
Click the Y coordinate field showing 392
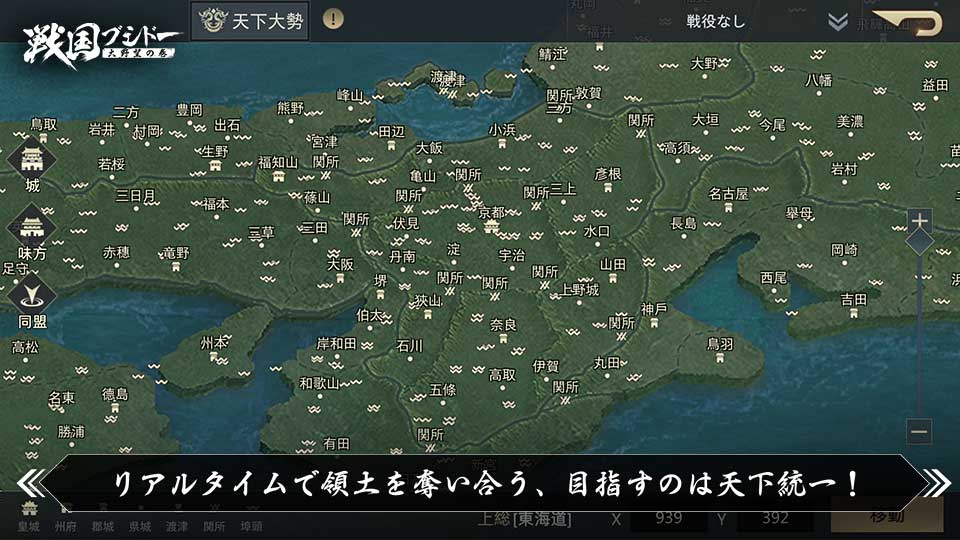[x=774, y=518]
